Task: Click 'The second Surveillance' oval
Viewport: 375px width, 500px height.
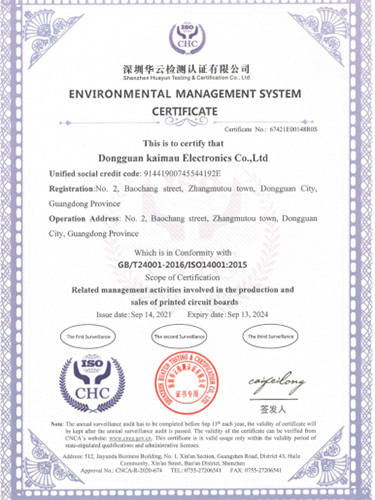Action: (179, 336)
